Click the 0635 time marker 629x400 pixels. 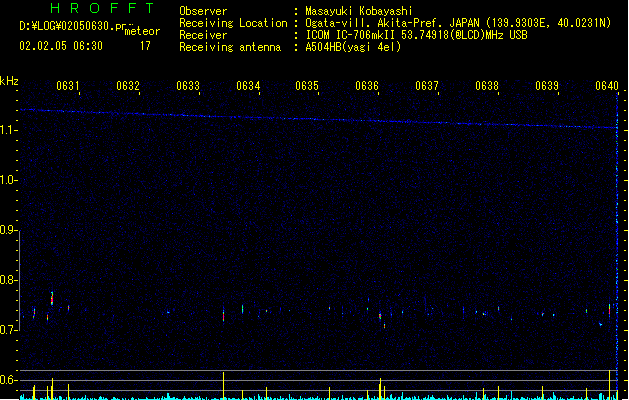307,86
